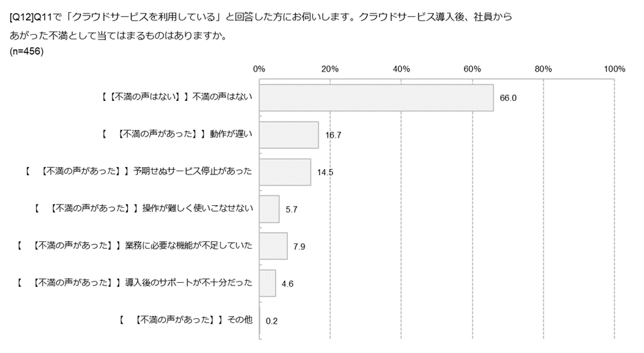Click the 14.5 data value label
The width and height of the screenshot is (644, 353).
[325, 172]
